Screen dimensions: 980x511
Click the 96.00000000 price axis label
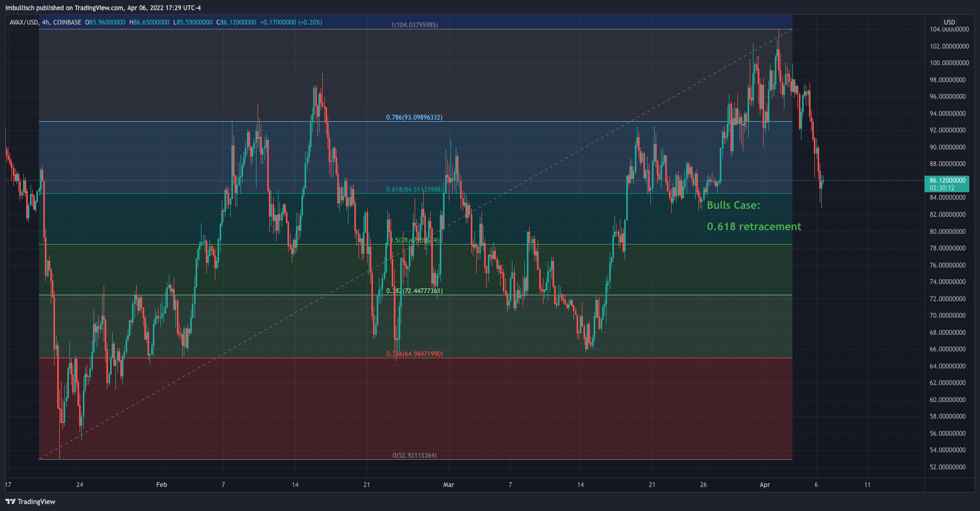point(949,97)
